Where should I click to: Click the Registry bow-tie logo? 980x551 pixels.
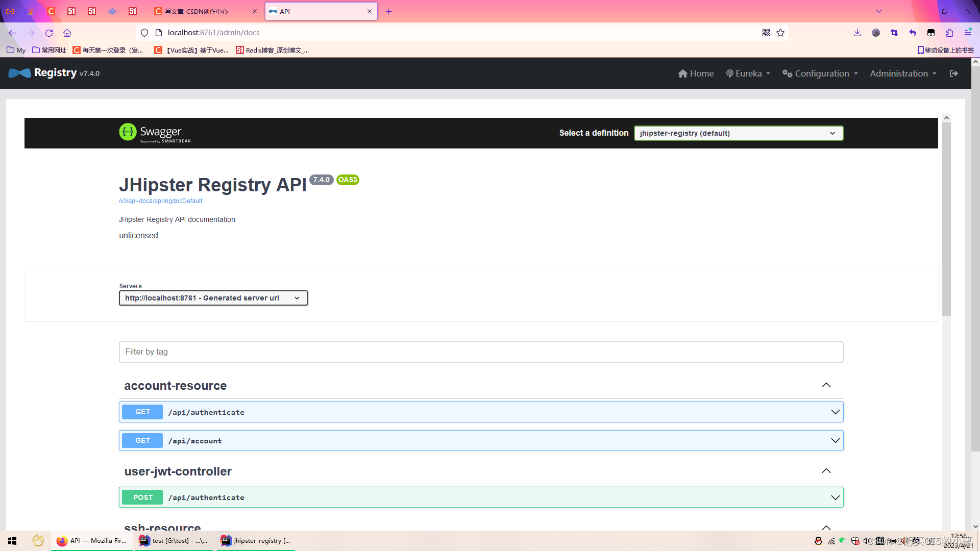click(20, 73)
